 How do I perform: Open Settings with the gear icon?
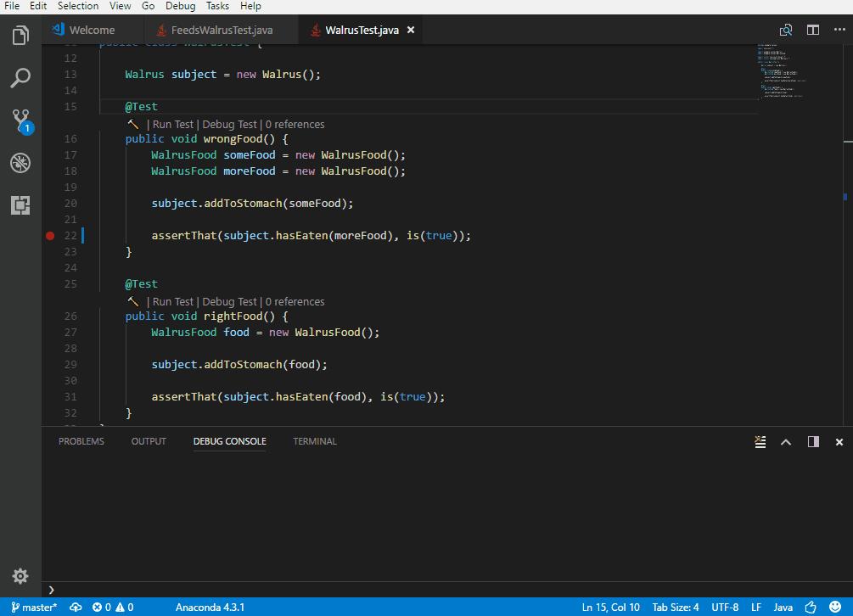(x=20, y=575)
